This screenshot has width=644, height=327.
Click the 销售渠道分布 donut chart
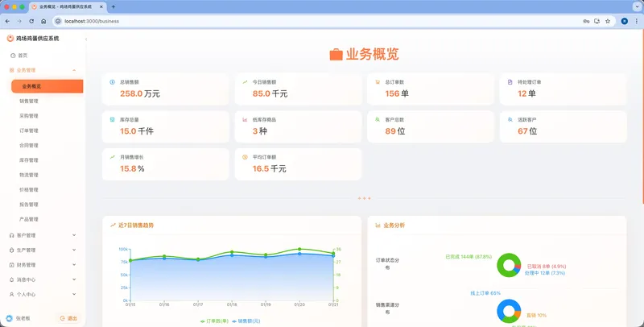509,311
